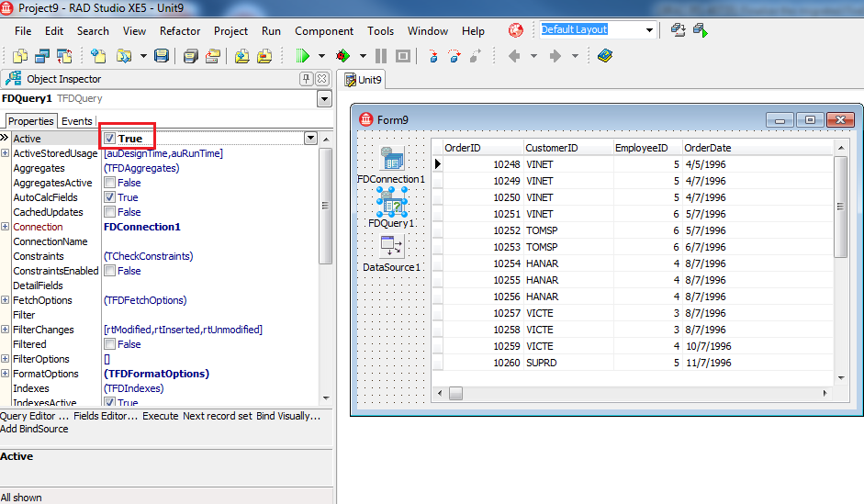
Task: Click the Pause toolbar button
Action: 381,56
